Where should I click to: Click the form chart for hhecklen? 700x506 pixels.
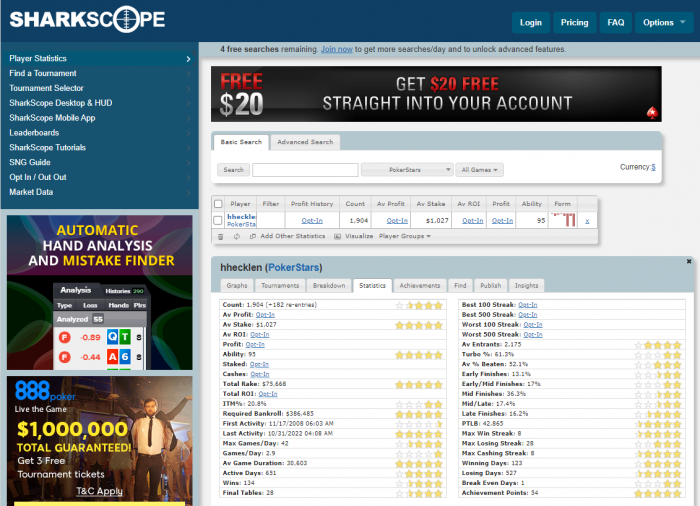[562, 220]
